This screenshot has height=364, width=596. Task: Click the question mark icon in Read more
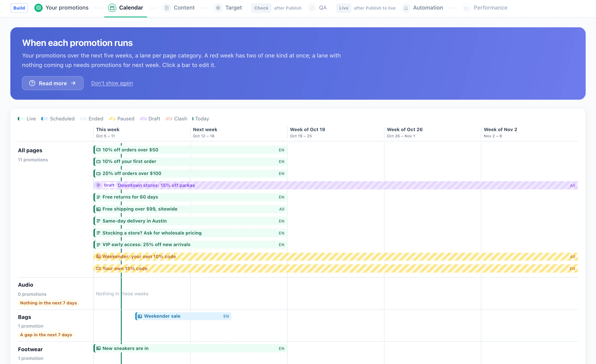(x=32, y=83)
